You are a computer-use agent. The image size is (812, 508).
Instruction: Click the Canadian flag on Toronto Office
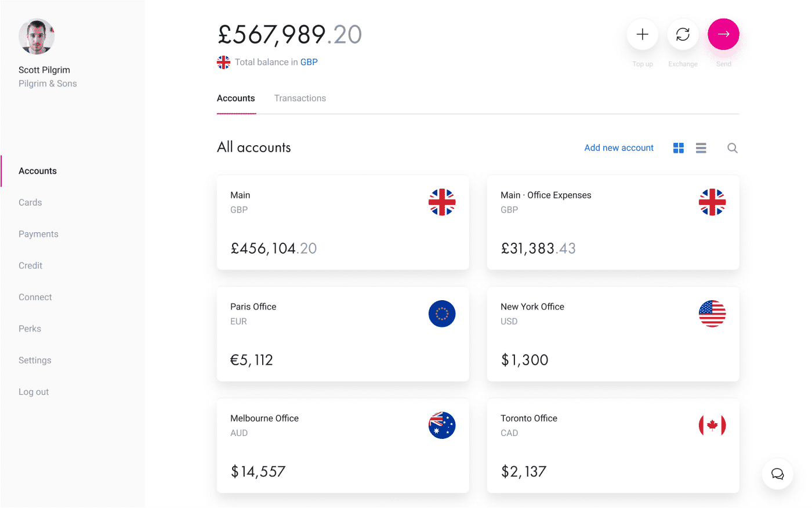click(x=712, y=426)
